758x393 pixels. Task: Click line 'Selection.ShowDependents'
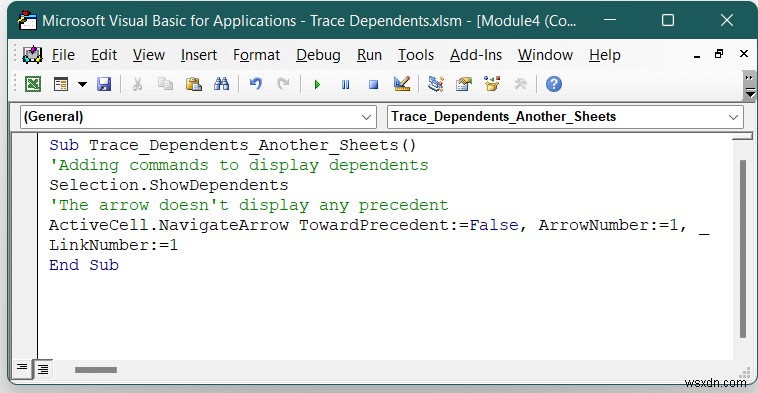169,185
